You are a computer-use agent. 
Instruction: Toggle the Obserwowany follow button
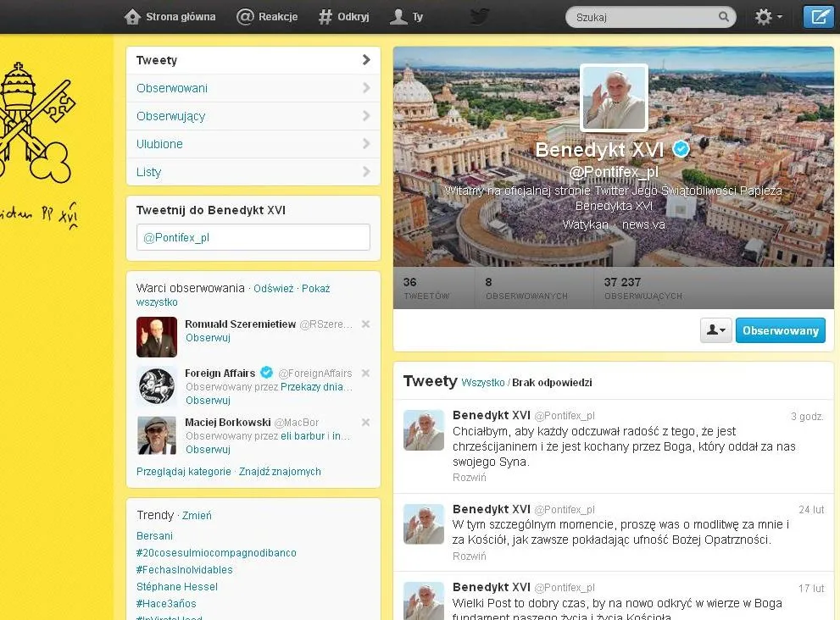coord(780,330)
